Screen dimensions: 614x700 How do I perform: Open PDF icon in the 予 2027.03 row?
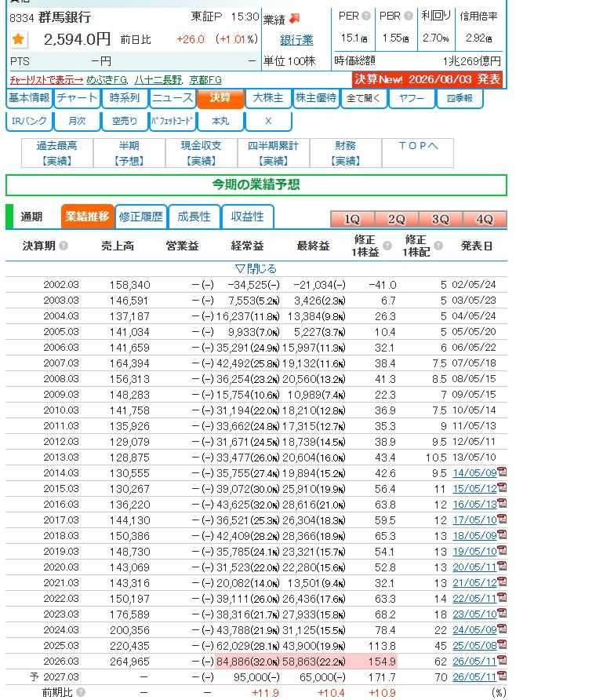pos(502,676)
